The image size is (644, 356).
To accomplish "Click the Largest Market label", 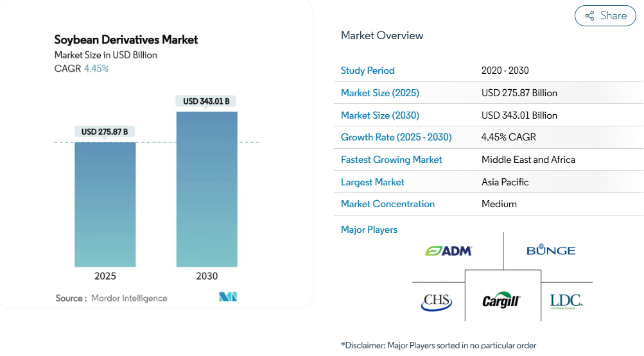I will tap(372, 182).
